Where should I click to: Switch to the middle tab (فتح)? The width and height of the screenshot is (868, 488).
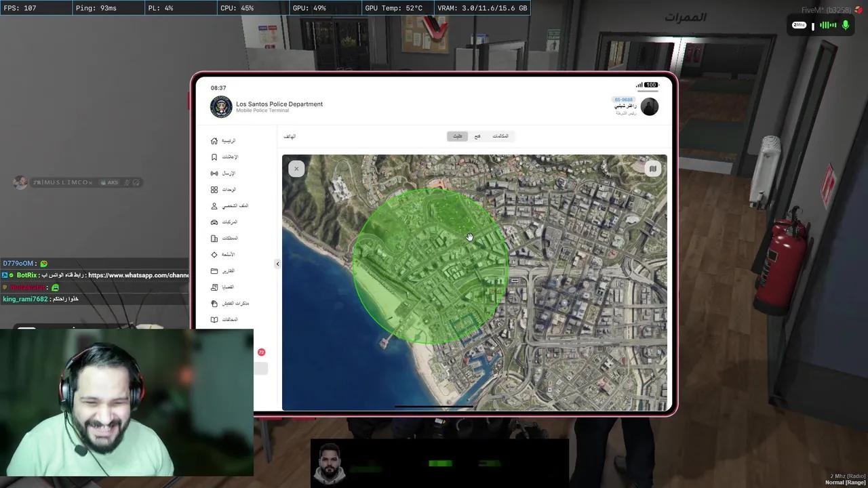477,136
